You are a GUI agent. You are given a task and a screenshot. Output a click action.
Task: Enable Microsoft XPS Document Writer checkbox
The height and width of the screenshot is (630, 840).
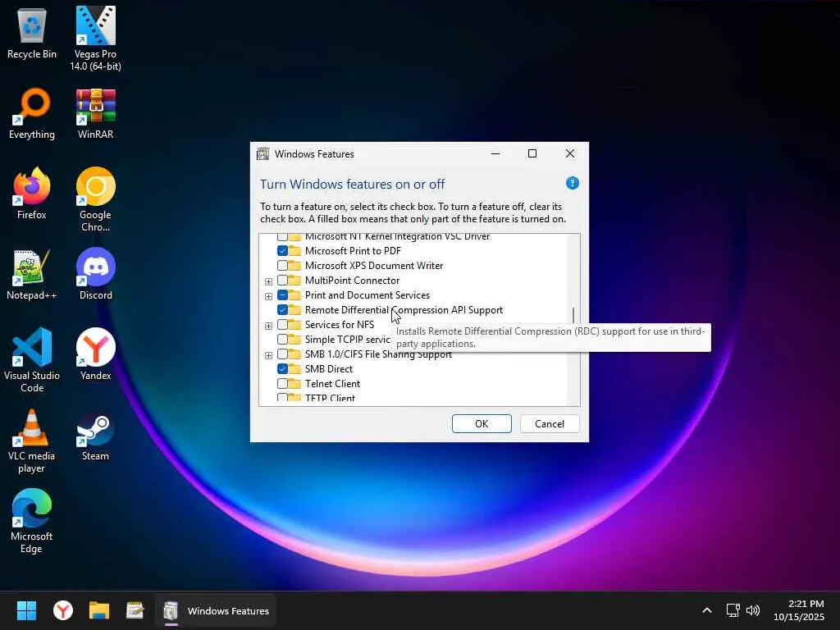[x=282, y=265]
